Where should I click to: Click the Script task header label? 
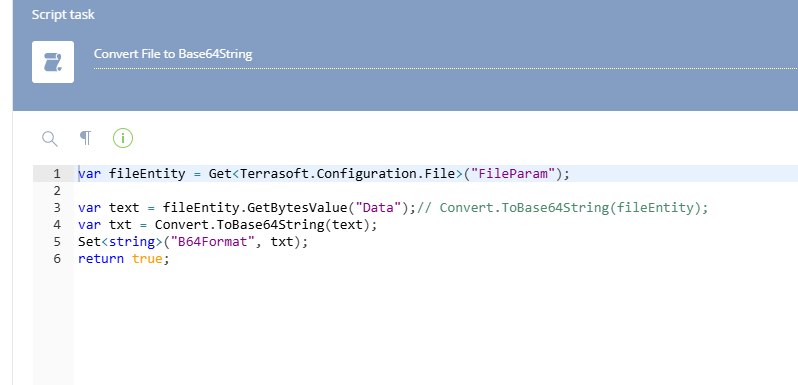point(63,15)
